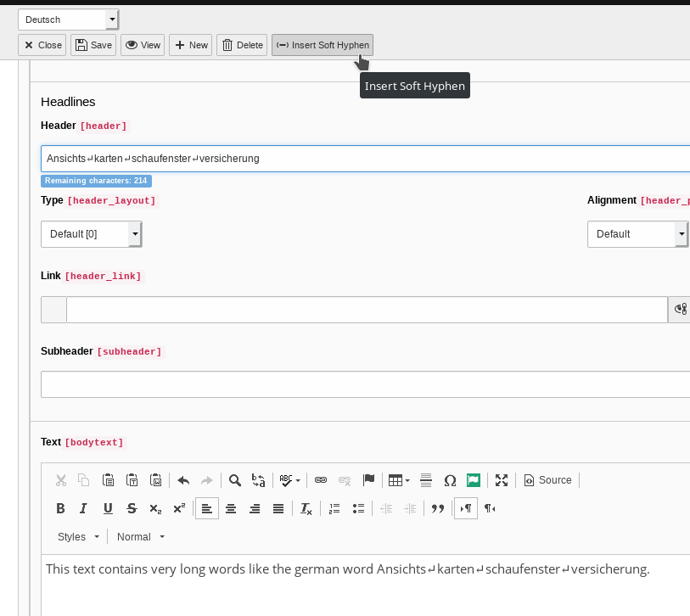This screenshot has width=690, height=616.
Task: Undo last edit in editor
Action: pos(183,480)
